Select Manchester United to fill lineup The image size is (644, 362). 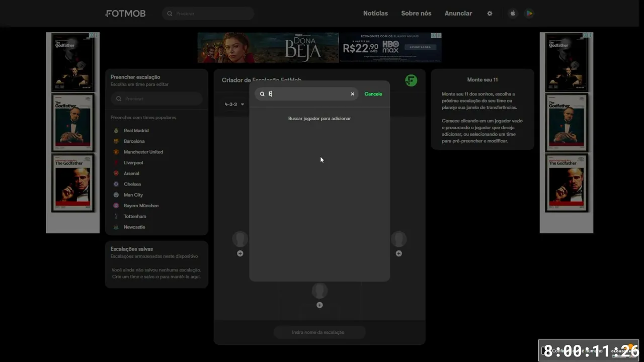[143, 152]
